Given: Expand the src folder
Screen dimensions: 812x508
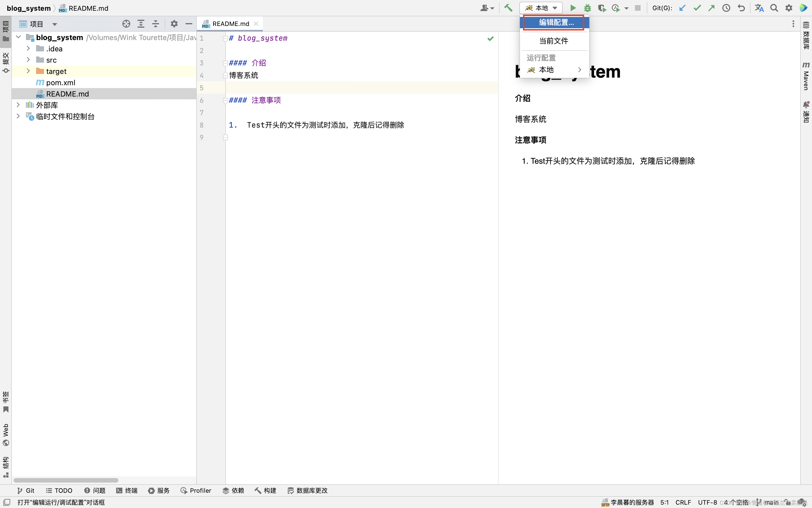Looking at the screenshot, I should 28,60.
